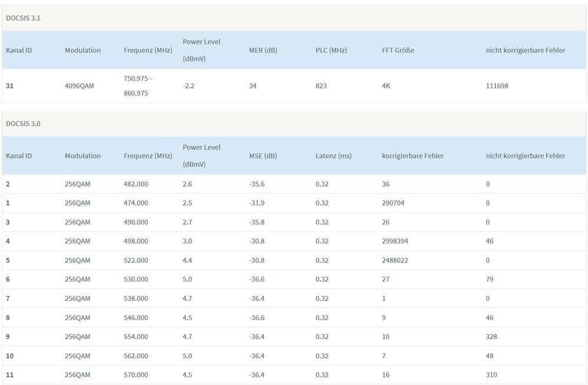Screen dimensions: 588x385
Task: Select the -31.9 MSE value
Action: point(257,203)
